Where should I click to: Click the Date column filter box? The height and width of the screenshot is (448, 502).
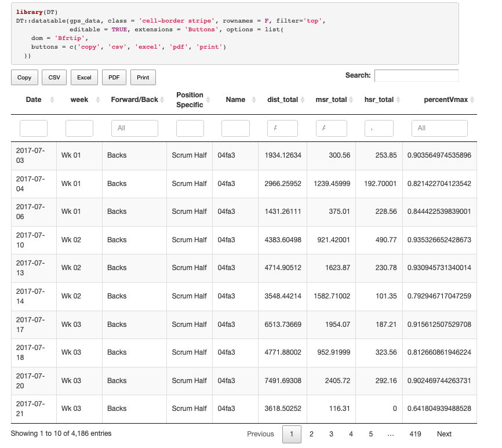[x=34, y=128]
